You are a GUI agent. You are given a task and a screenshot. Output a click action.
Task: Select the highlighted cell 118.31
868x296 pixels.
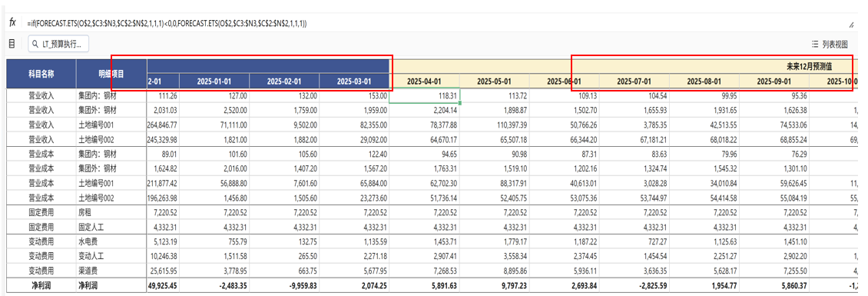[425, 96]
